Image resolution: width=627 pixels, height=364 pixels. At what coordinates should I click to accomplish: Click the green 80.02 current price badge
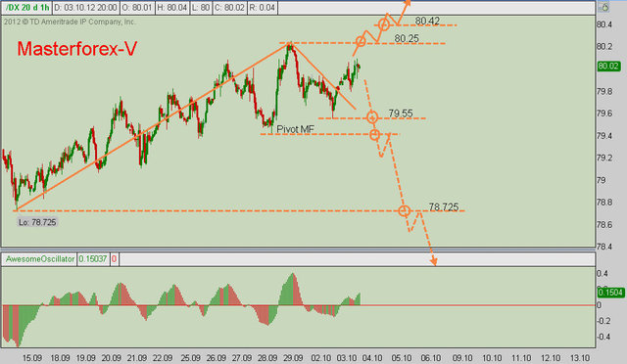pyautogui.click(x=609, y=66)
